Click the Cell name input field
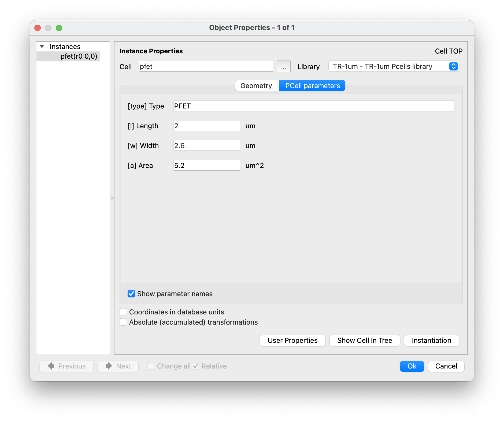Viewport: 504px width, 421px height. [x=206, y=66]
